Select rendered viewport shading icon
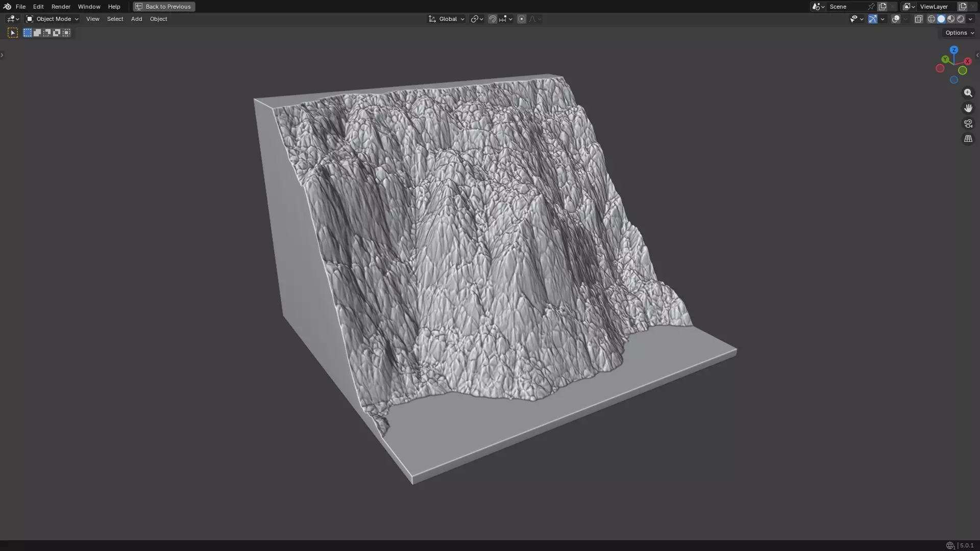Viewport: 980px width, 551px height. [961, 19]
